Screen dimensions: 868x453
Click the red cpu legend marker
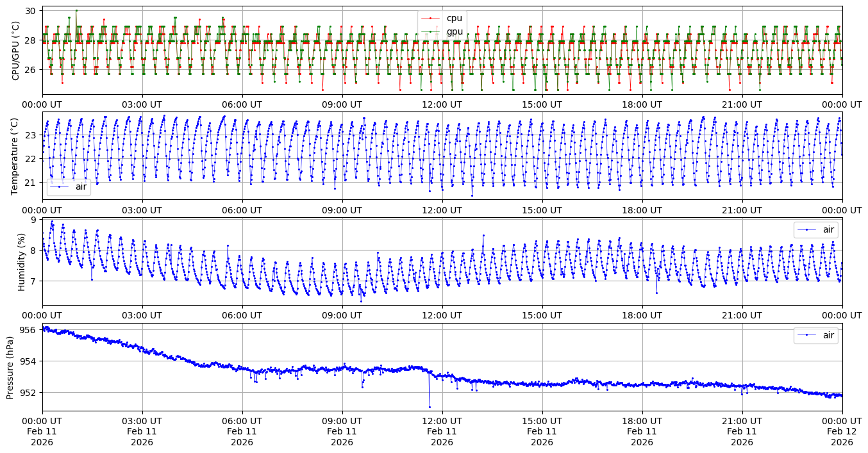pos(431,19)
